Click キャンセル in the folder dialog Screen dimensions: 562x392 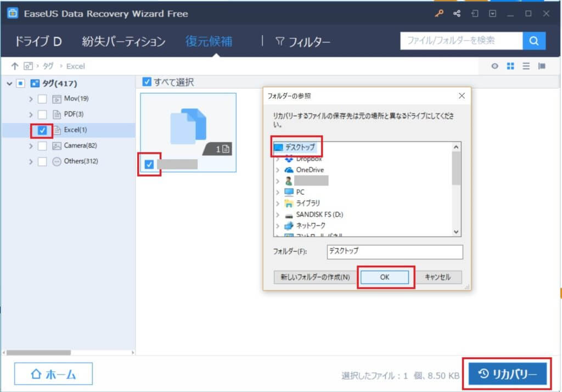coord(437,277)
